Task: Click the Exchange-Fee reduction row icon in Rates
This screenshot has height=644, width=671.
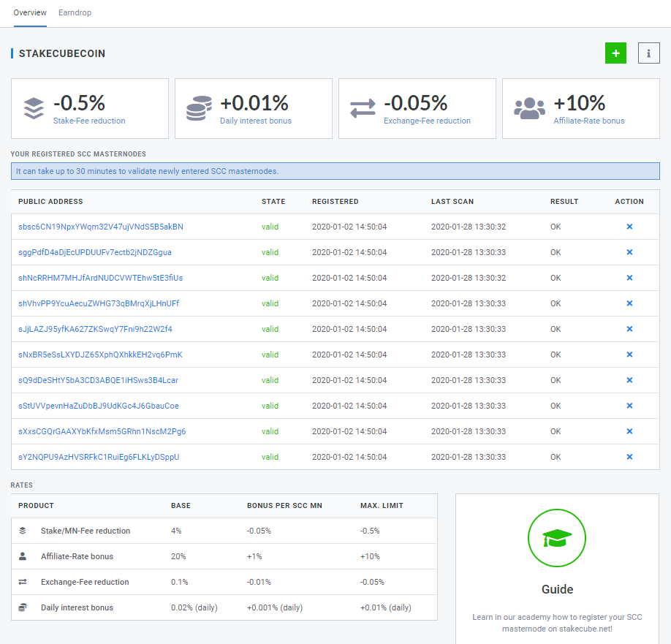Action: pyautogui.click(x=23, y=582)
